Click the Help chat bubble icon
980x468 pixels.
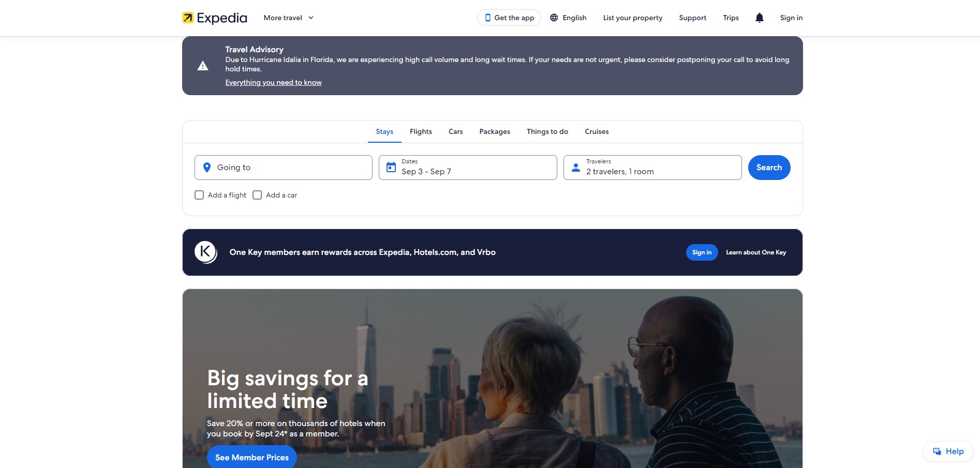coord(937,451)
